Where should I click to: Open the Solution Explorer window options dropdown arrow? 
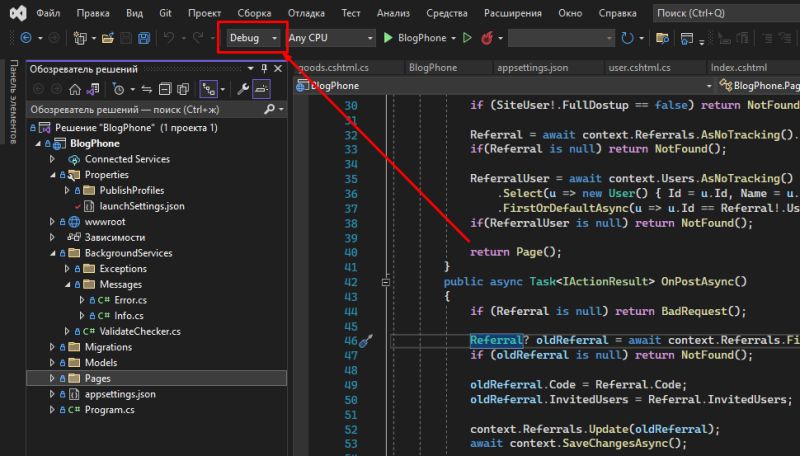coord(251,68)
